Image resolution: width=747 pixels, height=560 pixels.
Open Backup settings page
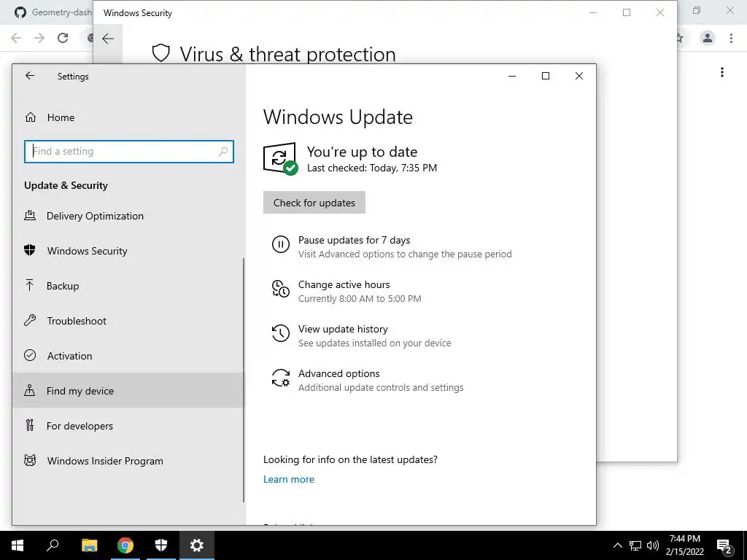click(x=128, y=286)
